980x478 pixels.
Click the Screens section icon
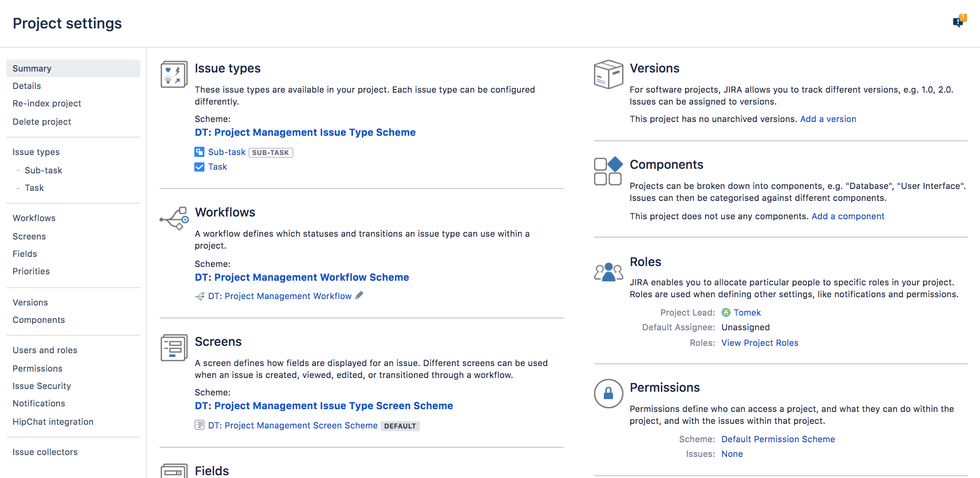coord(174,348)
